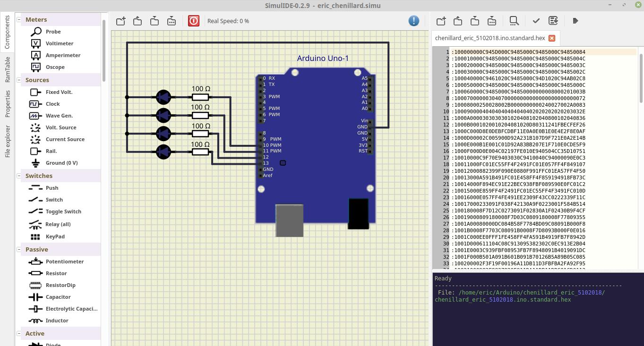Switch to the File explorer side tab

7,141
